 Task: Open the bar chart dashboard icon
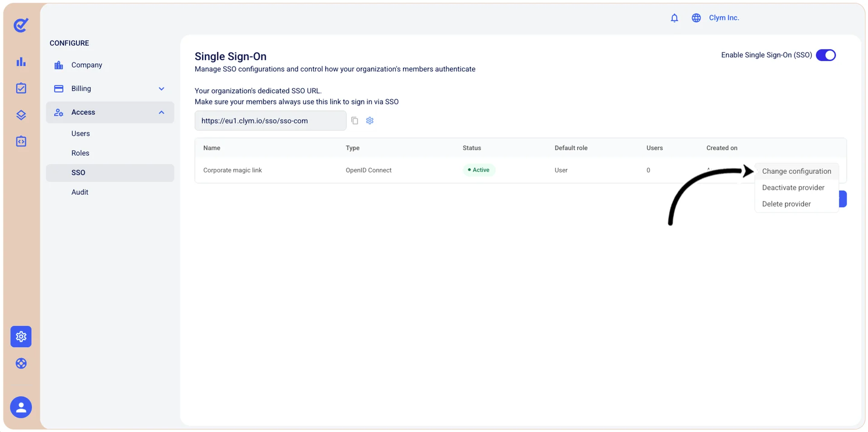pyautogui.click(x=21, y=62)
